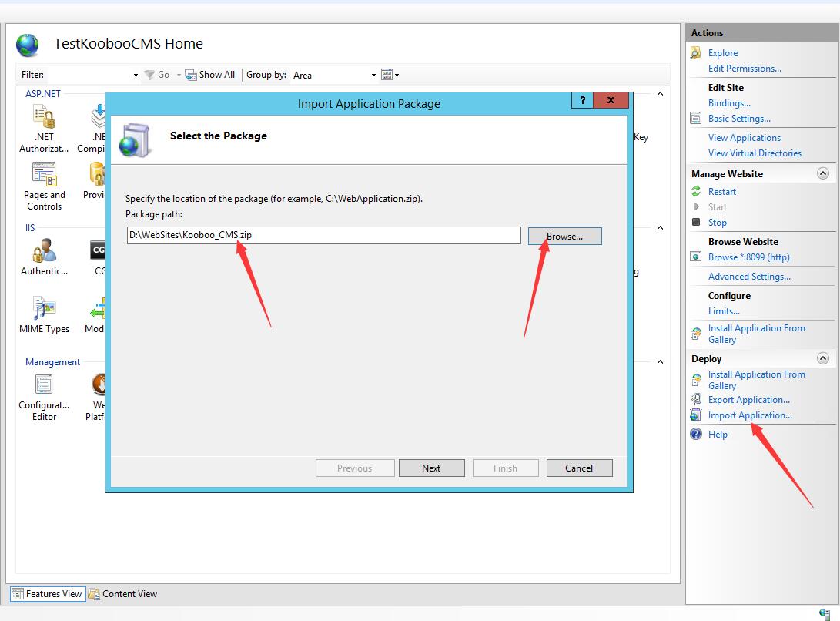Image resolution: width=840 pixels, height=621 pixels.
Task: Click the Package path input field
Action: (323, 235)
